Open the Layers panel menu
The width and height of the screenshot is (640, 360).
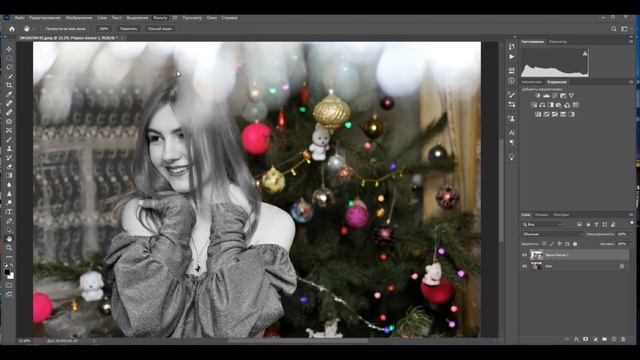[631, 215]
